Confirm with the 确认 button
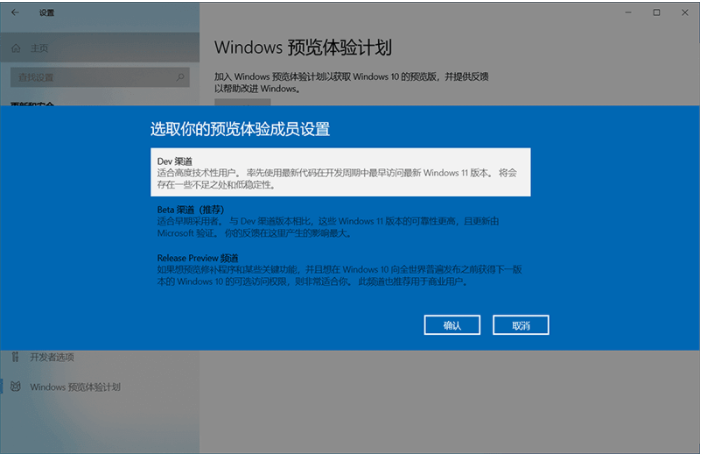This screenshot has width=701, height=456. tap(452, 325)
